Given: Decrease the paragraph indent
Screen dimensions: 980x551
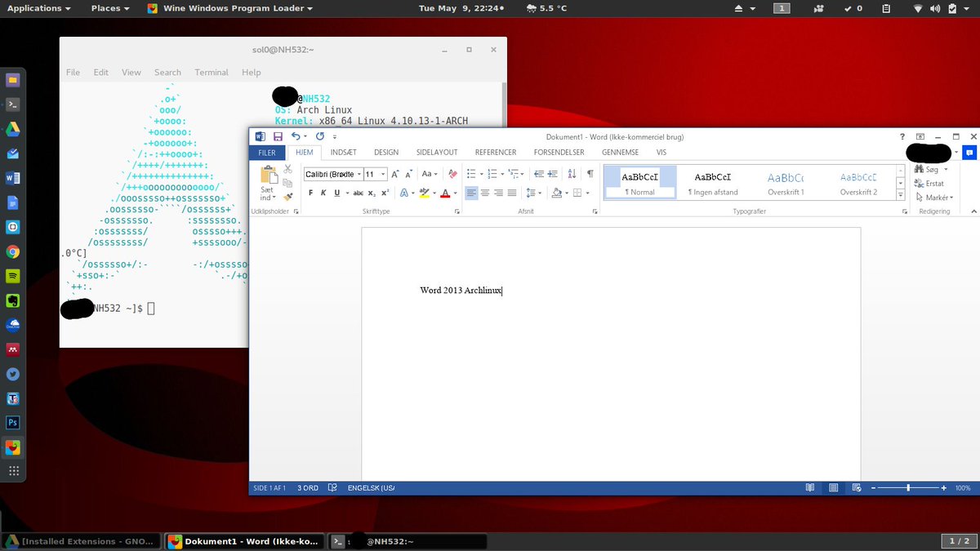Looking at the screenshot, I should pyautogui.click(x=538, y=174).
